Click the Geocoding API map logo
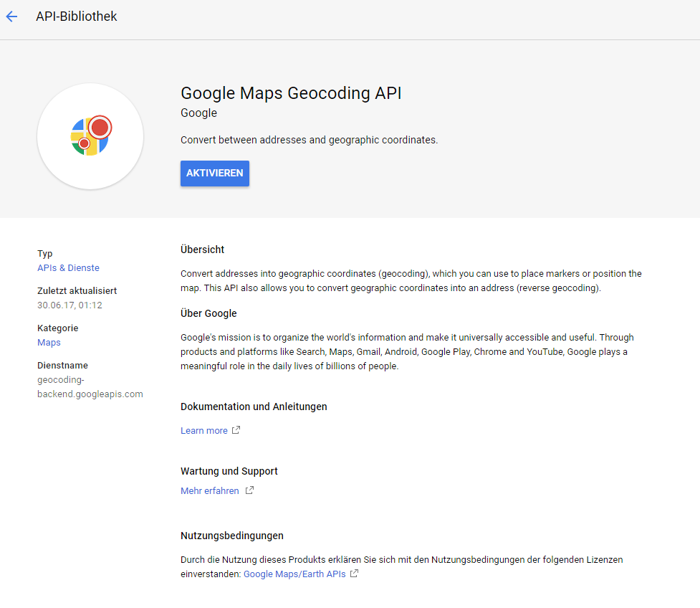Image resolution: width=700 pixels, height=608 pixels. click(x=90, y=136)
